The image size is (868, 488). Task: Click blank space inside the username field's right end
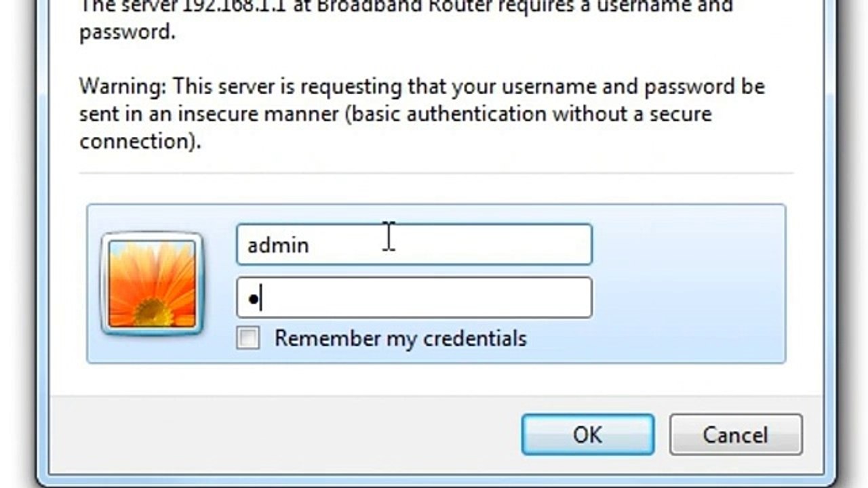pos(529,244)
